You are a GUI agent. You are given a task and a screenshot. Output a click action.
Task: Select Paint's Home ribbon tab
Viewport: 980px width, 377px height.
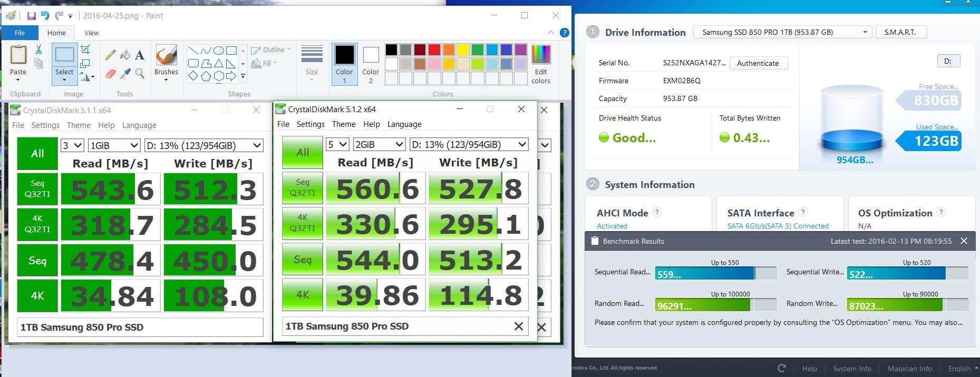[x=56, y=33]
